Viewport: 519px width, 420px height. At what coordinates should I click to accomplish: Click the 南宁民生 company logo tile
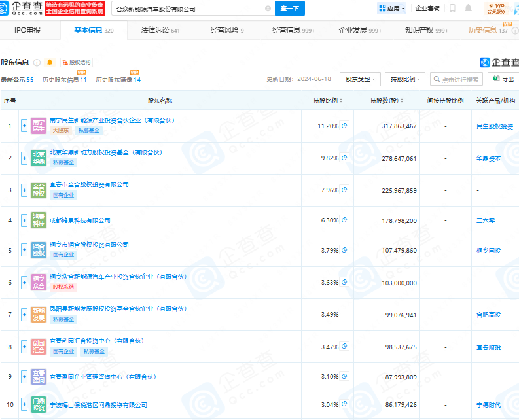click(39, 126)
